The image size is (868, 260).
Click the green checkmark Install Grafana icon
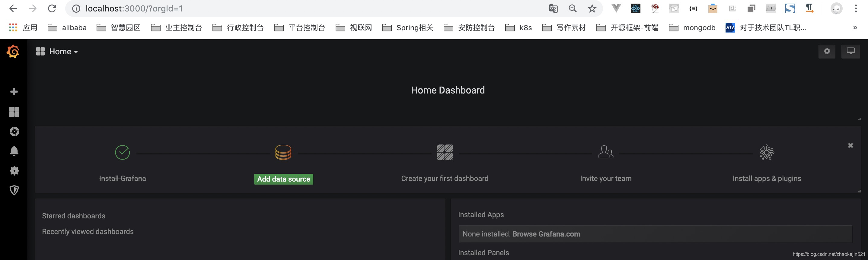122,152
